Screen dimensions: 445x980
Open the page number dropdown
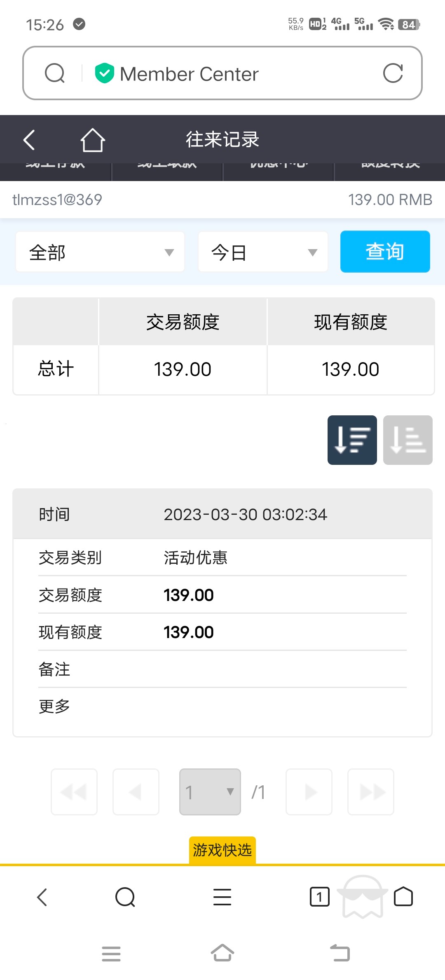[210, 792]
